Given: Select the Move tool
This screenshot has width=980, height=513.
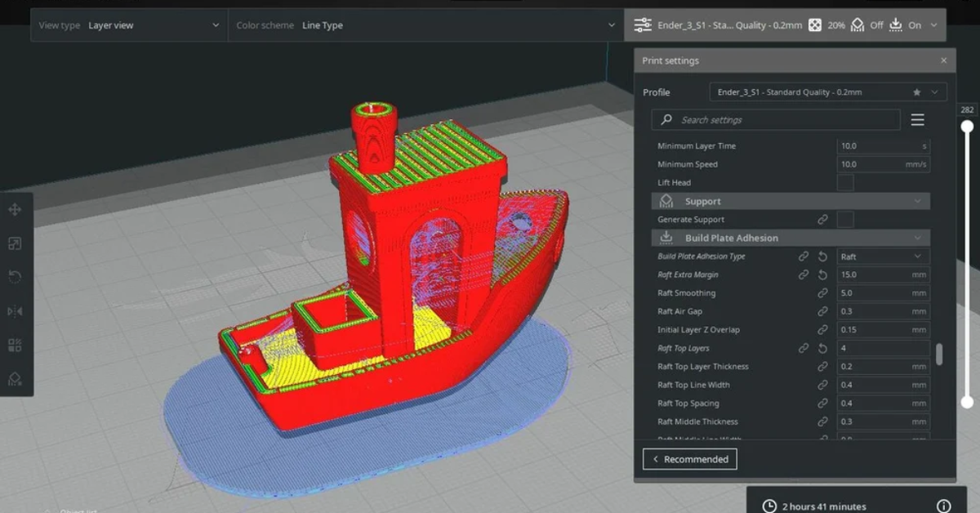Looking at the screenshot, I should point(14,208).
